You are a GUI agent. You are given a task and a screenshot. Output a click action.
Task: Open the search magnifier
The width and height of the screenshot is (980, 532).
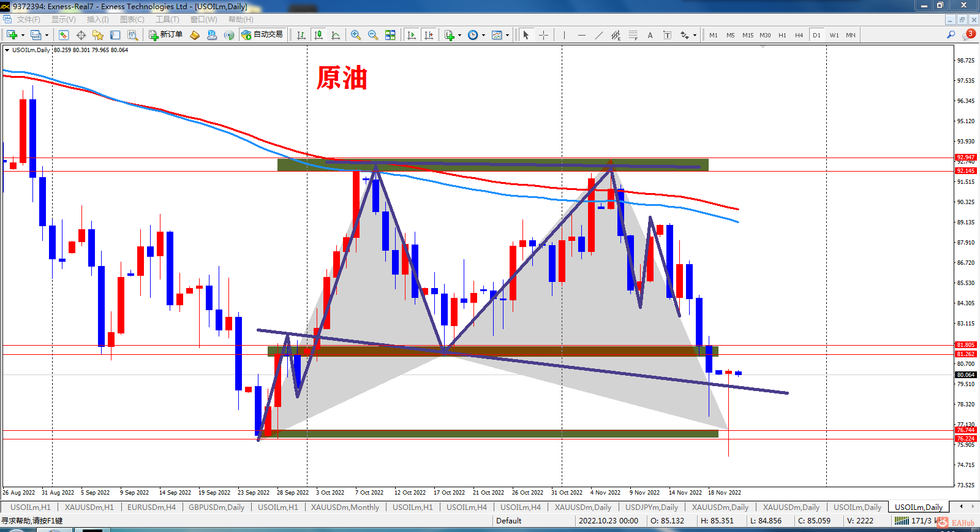point(951,35)
